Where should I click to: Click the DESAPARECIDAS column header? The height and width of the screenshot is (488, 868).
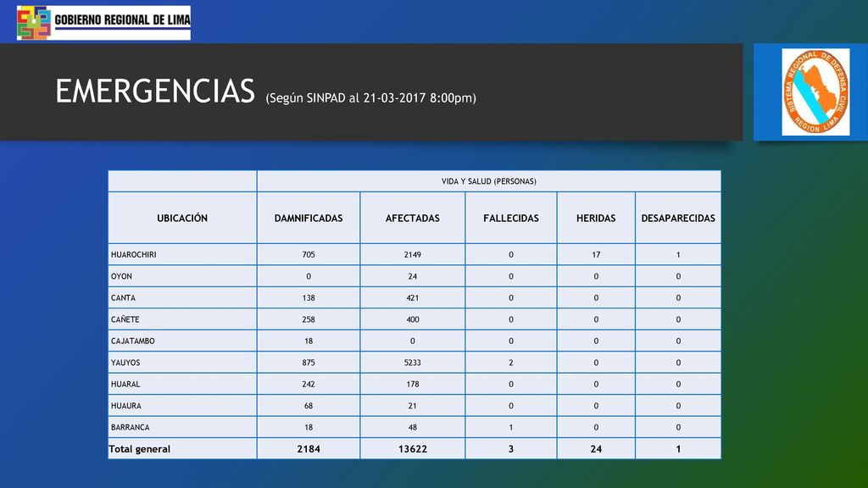pos(678,218)
